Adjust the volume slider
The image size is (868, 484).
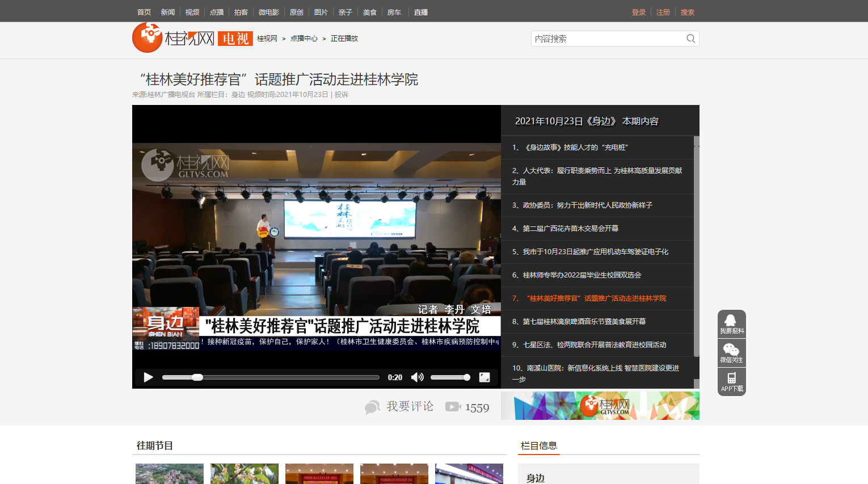450,377
